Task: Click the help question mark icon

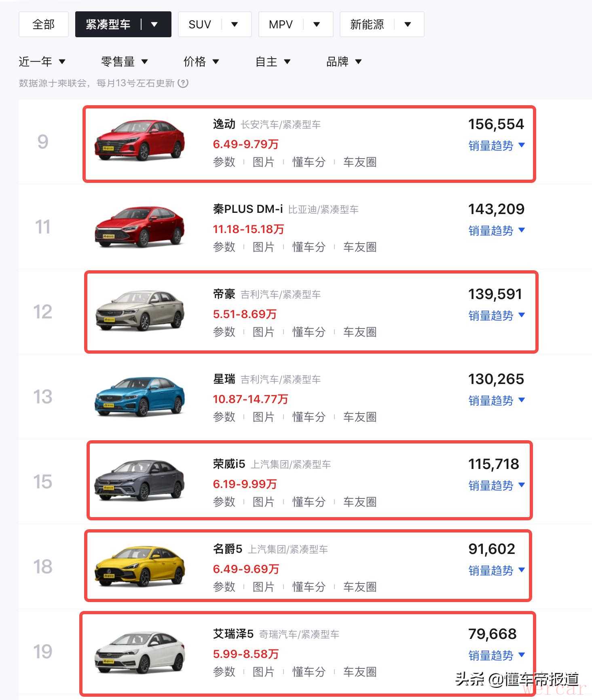Action: (183, 83)
